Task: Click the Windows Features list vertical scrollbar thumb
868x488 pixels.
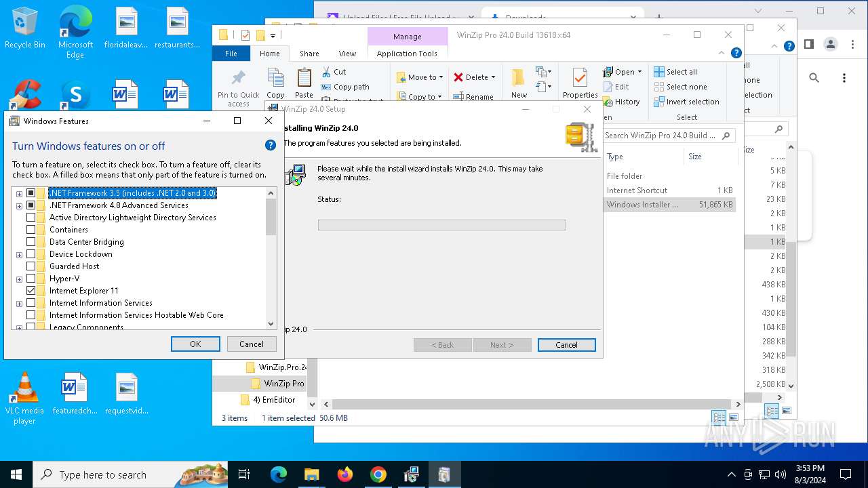Action: pyautogui.click(x=271, y=217)
